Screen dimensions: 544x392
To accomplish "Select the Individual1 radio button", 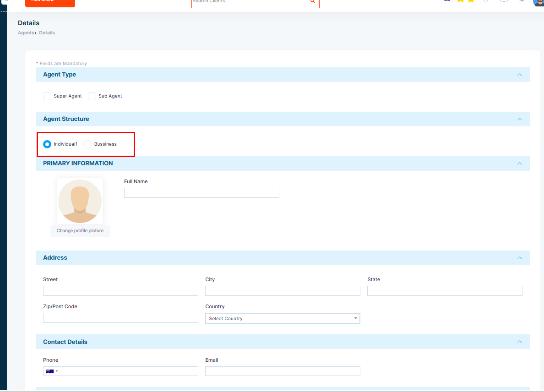I will (47, 144).
